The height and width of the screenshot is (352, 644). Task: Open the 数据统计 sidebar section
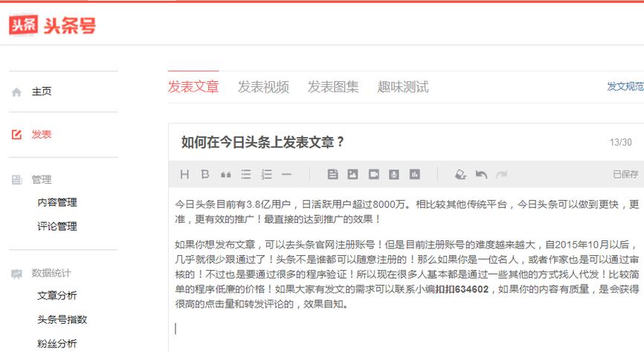[x=51, y=273]
